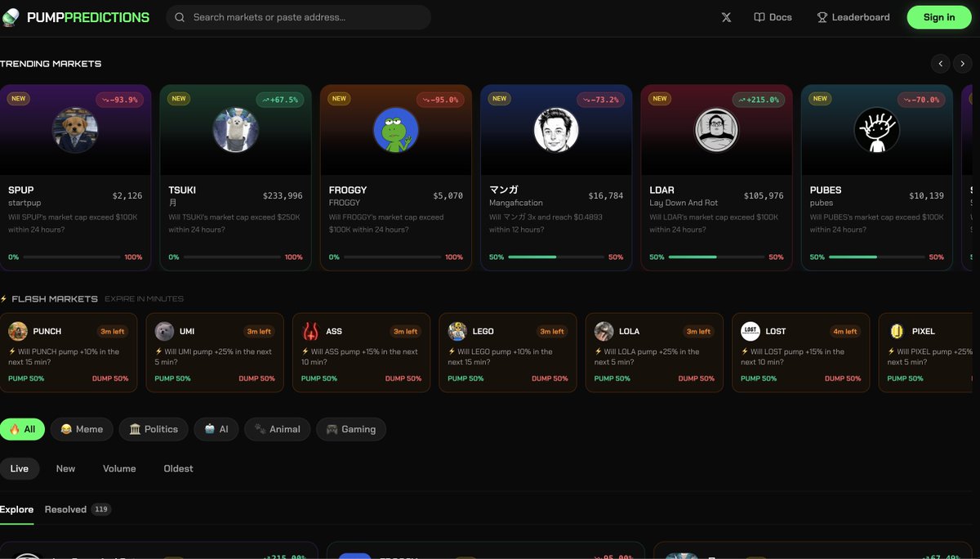Click the LDAR +215.0% change badge

(x=758, y=100)
